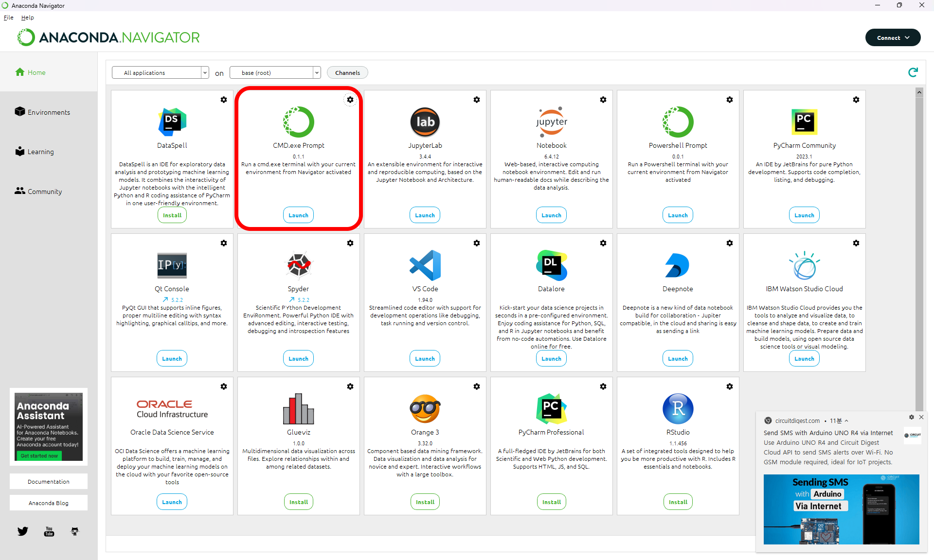Click gear icon on PyCharm Community tile
This screenshot has width=934, height=560.
(856, 100)
